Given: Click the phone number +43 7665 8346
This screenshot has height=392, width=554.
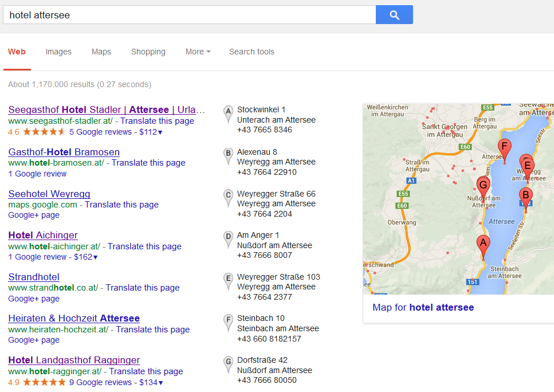Looking at the screenshot, I should click(265, 130).
